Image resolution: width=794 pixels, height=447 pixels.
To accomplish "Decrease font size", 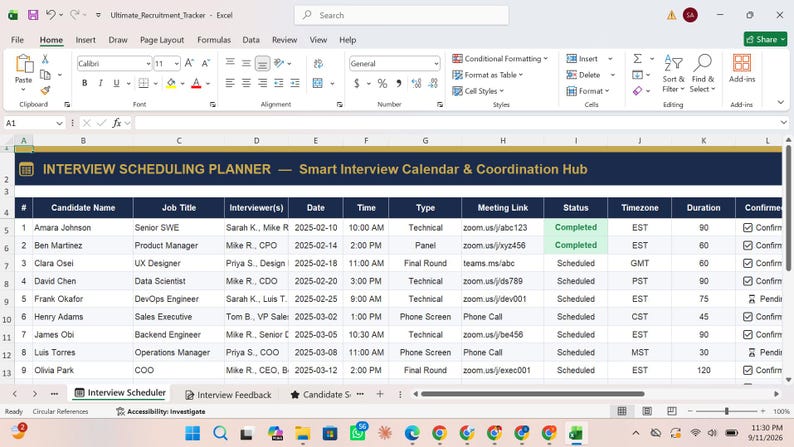I will tap(205, 63).
